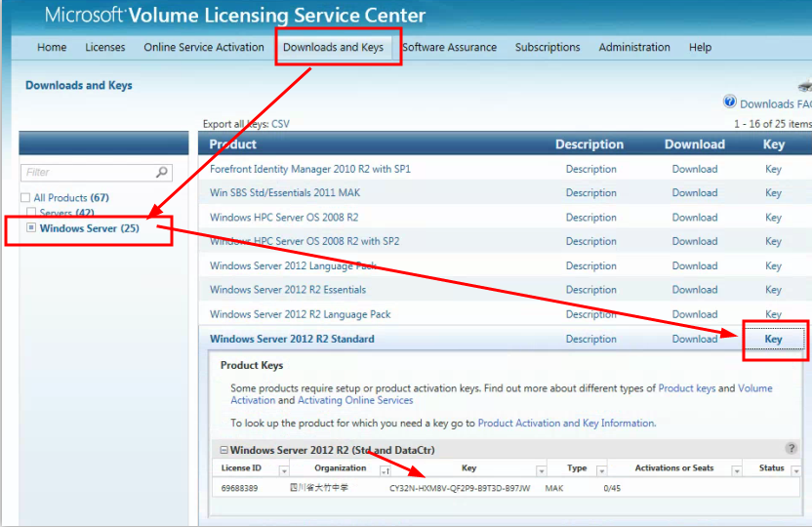Screen dimensions: 812x527
Task: Open the Key column filter dropdown
Action: 540,469
